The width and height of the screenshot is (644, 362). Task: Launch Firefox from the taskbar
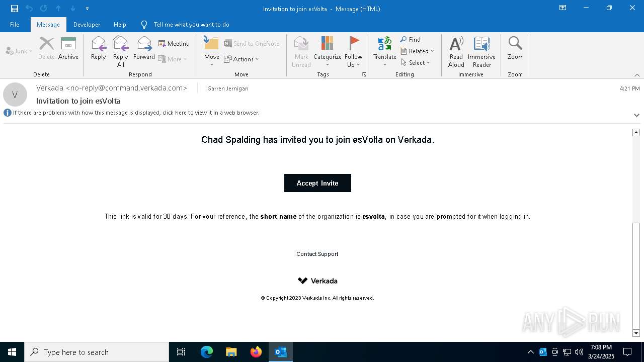click(256, 352)
